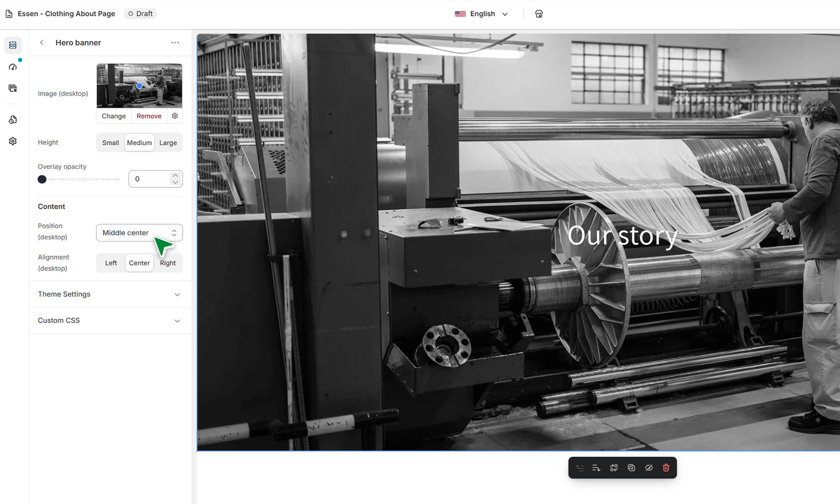Duplicate the section using the copy icon
840x504 pixels.
[631, 468]
